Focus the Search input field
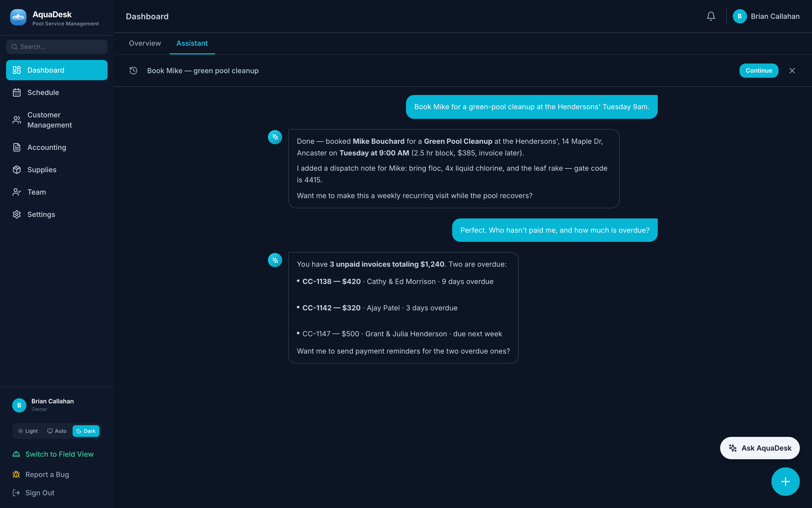 click(57, 47)
